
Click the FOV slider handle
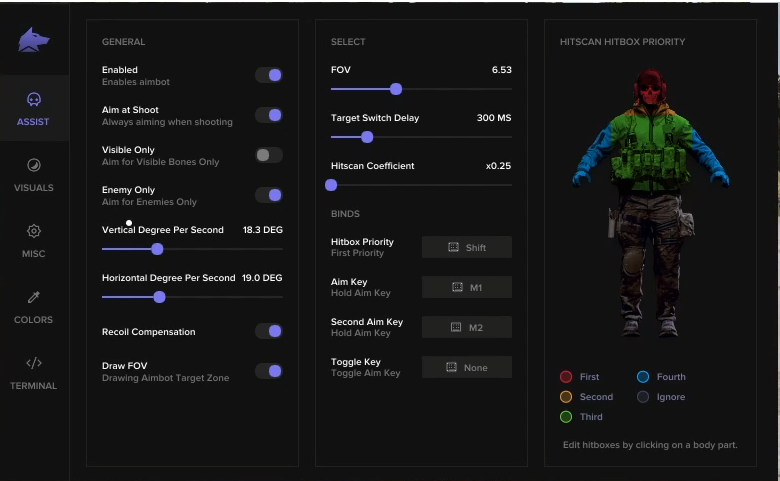(x=396, y=89)
